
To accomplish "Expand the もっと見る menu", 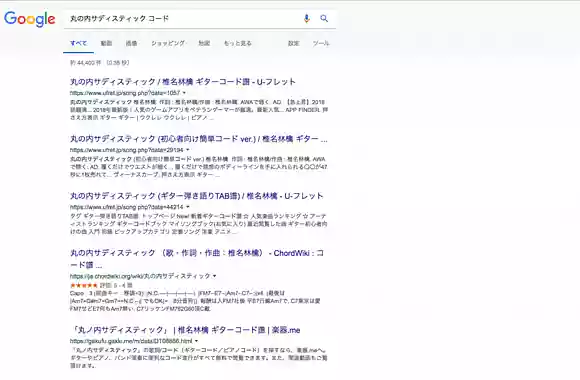I will click(x=237, y=43).
